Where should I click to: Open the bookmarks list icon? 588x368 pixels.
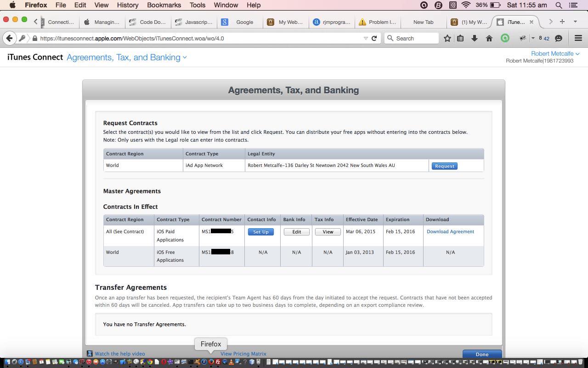(460, 38)
